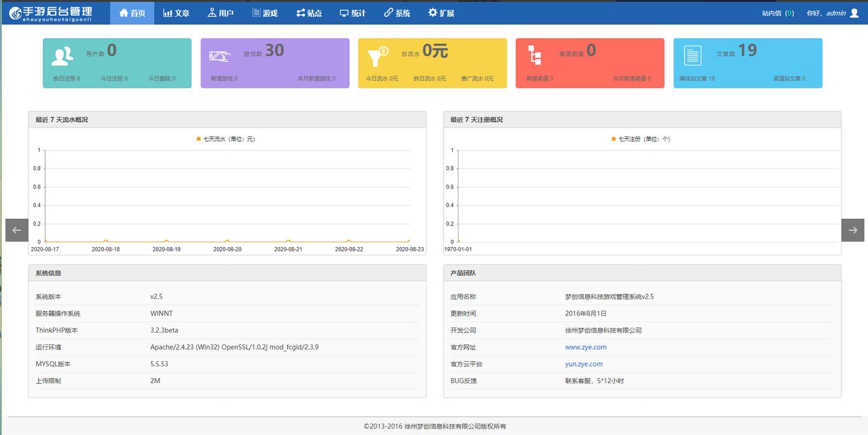Open the 首页 home tab

coord(132,13)
